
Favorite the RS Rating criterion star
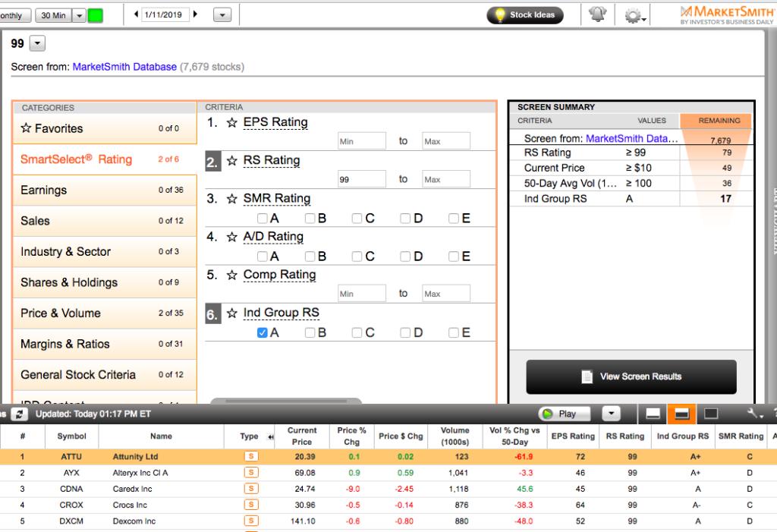(232, 161)
